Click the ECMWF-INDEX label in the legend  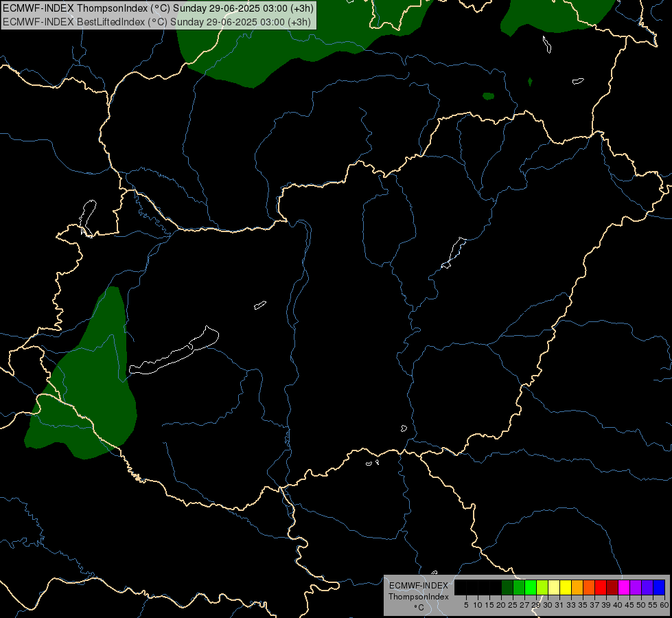(419, 586)
